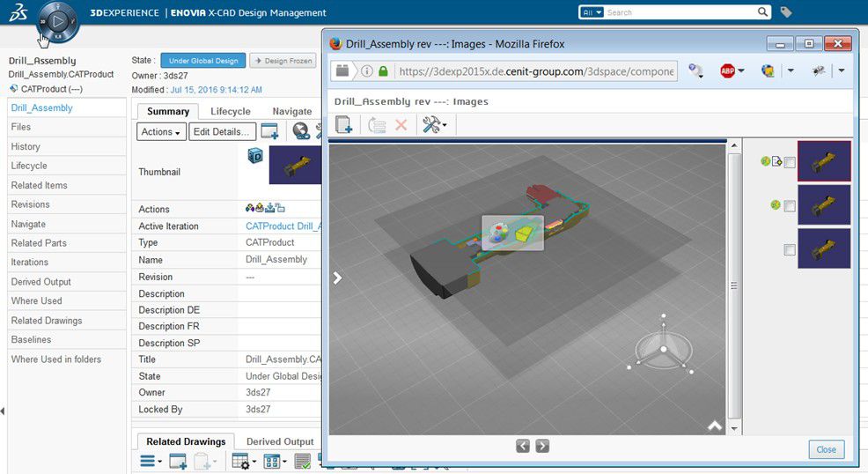
Task: Check the third image thumbnail checkbox
Action: pos(790,250)
